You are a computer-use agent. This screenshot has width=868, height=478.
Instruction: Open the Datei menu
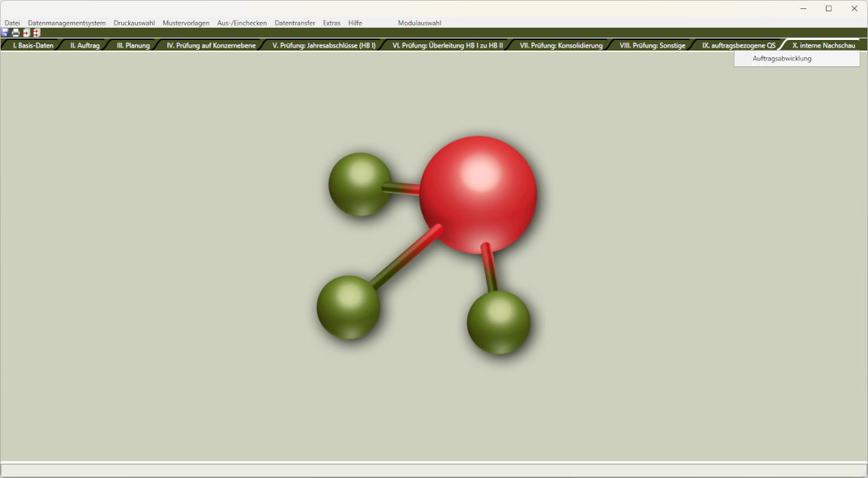(x=12, y=23)
